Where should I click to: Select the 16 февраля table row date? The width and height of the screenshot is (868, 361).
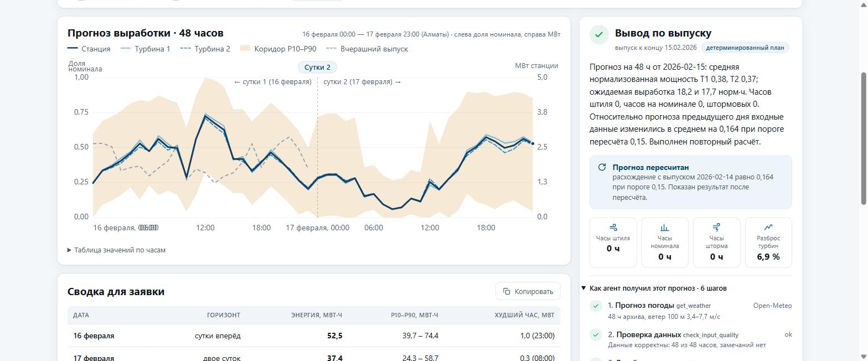[x=94, y=336]
